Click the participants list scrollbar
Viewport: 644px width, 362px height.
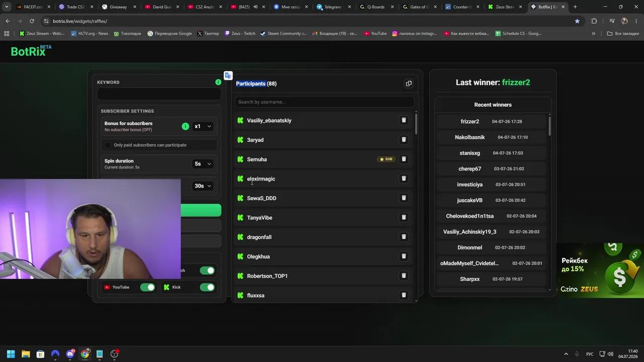(416, 123)
